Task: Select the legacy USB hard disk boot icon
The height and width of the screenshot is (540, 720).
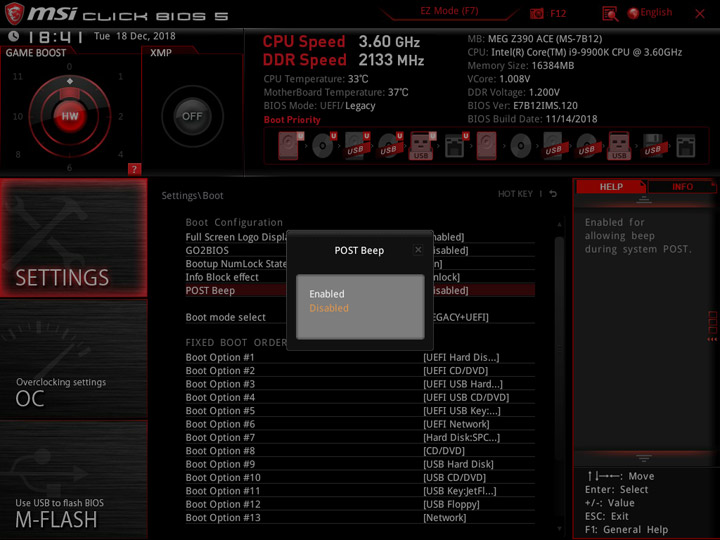Action: 553,146
